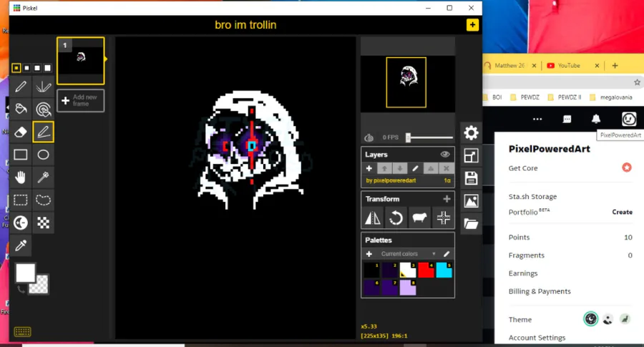Toggle layer preview eye icon

coord(445,155)
